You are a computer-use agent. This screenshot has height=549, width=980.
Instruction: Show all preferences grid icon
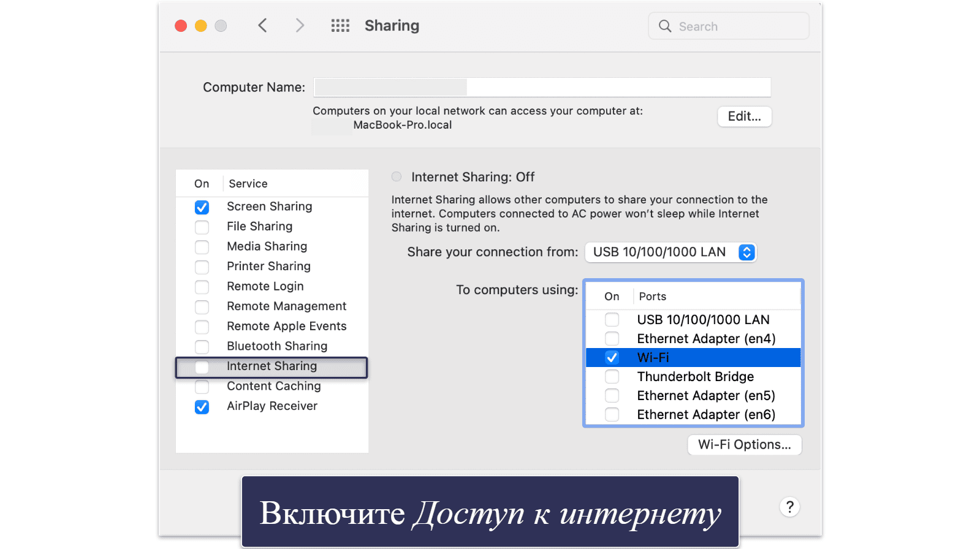(x=340, y=26)
